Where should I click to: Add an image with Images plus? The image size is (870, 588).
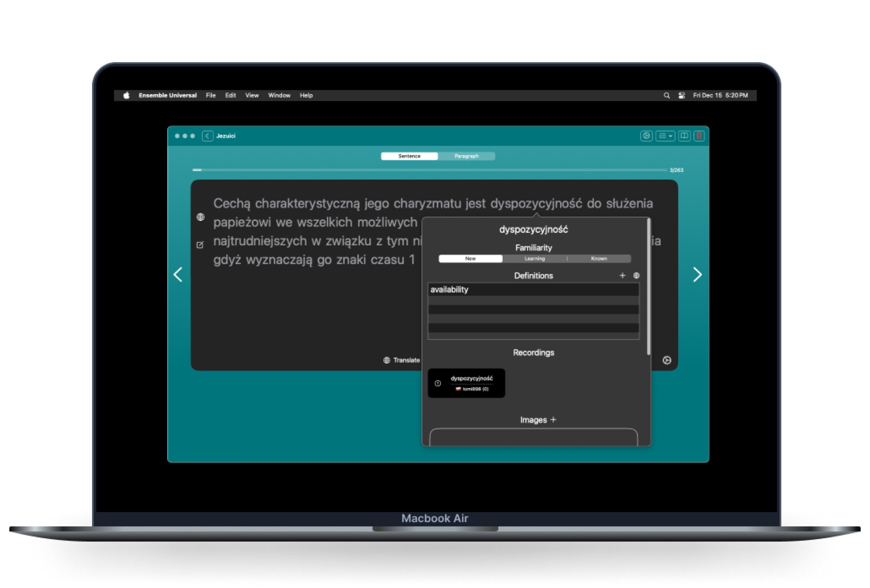tap(553, 420)
